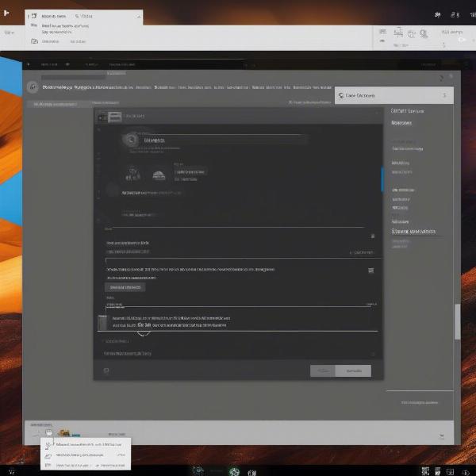This screenshot has height=476, width=476.
Task: Click inside the light search field in the right sidebar
Action: (x=393, y=95)
